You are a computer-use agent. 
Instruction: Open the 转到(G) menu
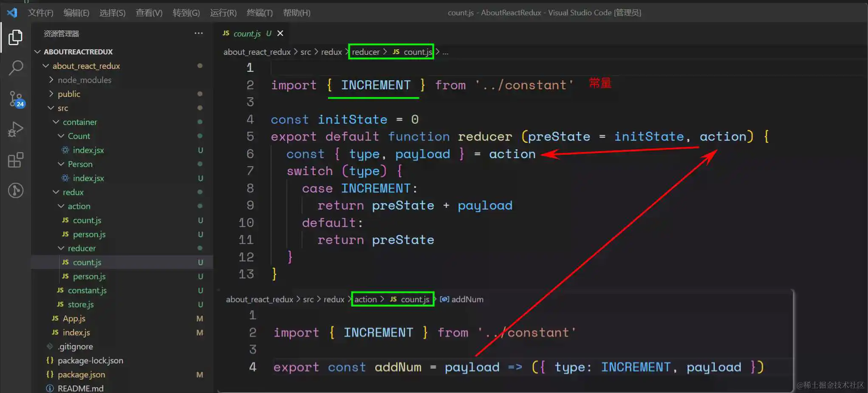186,13
